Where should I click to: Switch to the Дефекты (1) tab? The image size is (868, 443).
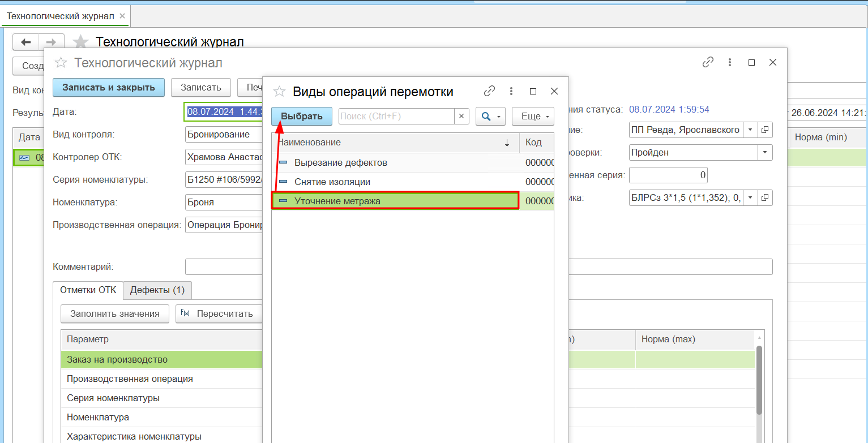157,290
